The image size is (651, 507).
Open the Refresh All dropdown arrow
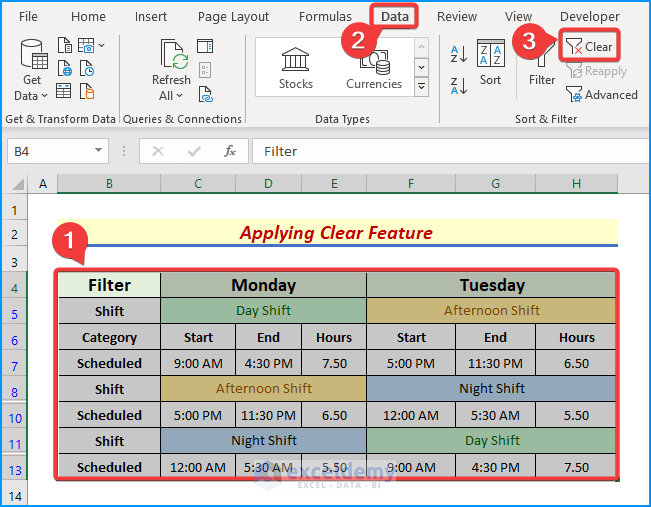(x=180, y=96)
